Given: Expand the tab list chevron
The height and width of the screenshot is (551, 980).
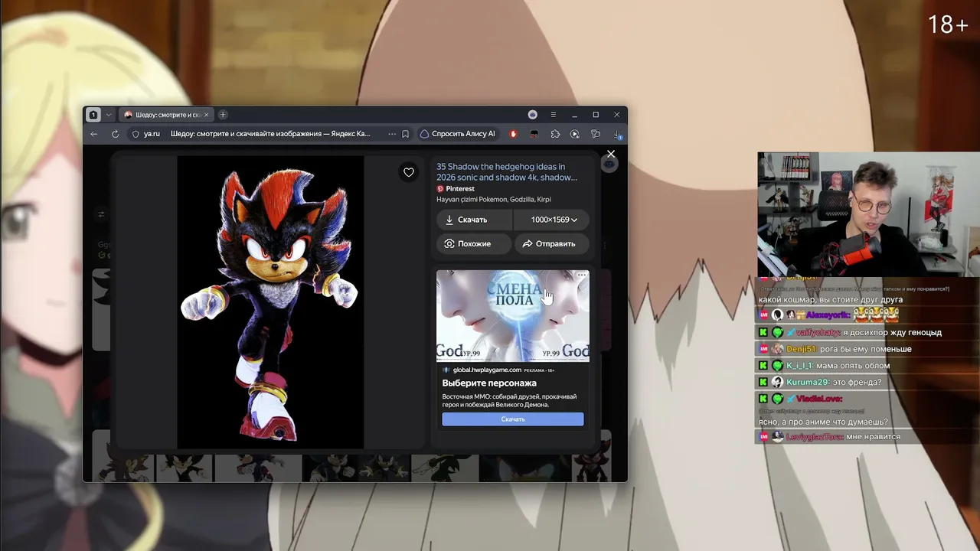Looking at the screenshot, I should pos(109,115).
